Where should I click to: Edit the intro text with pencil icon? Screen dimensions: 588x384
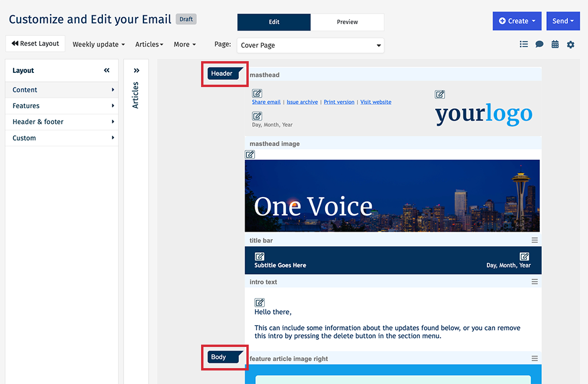pos(259,302)
